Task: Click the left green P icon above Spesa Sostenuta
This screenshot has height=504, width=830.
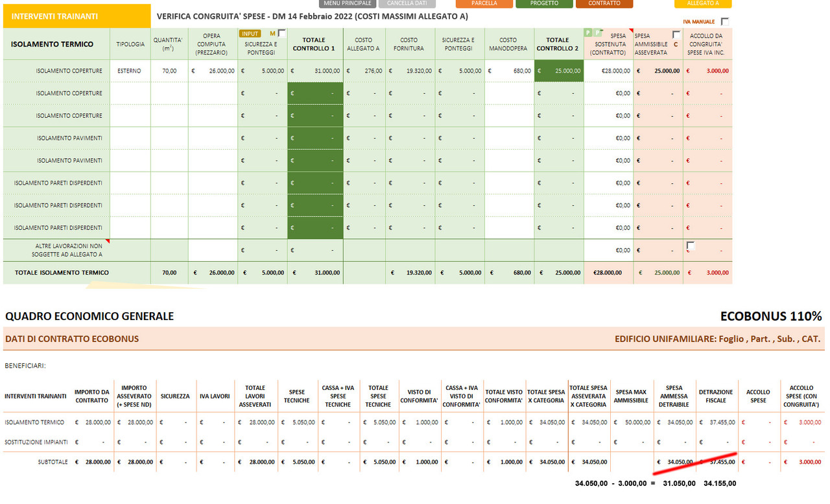Action: click(x=587, y=32)
